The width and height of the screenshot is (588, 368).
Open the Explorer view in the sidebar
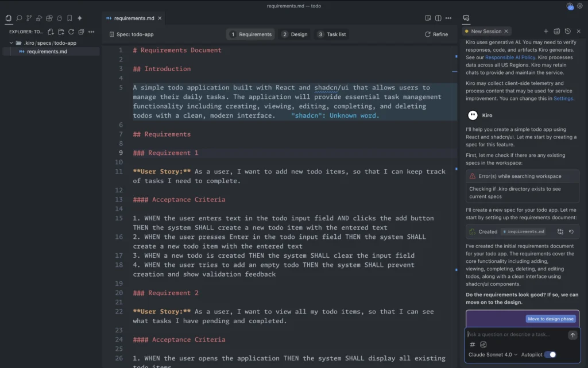point(9,18)
